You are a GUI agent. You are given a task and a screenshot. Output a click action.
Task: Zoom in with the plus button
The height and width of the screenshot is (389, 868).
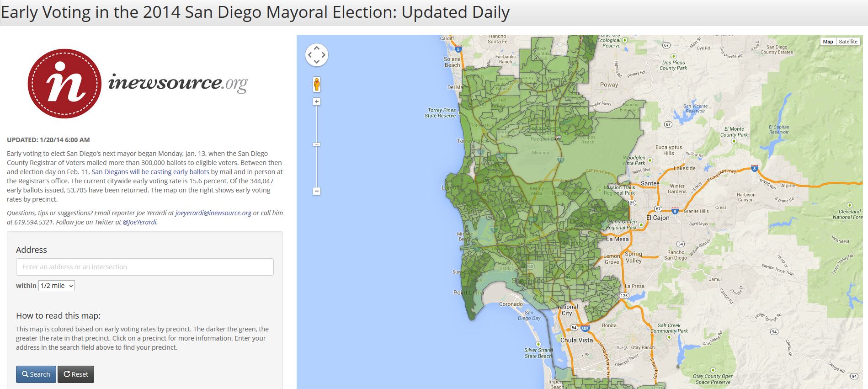316,101
